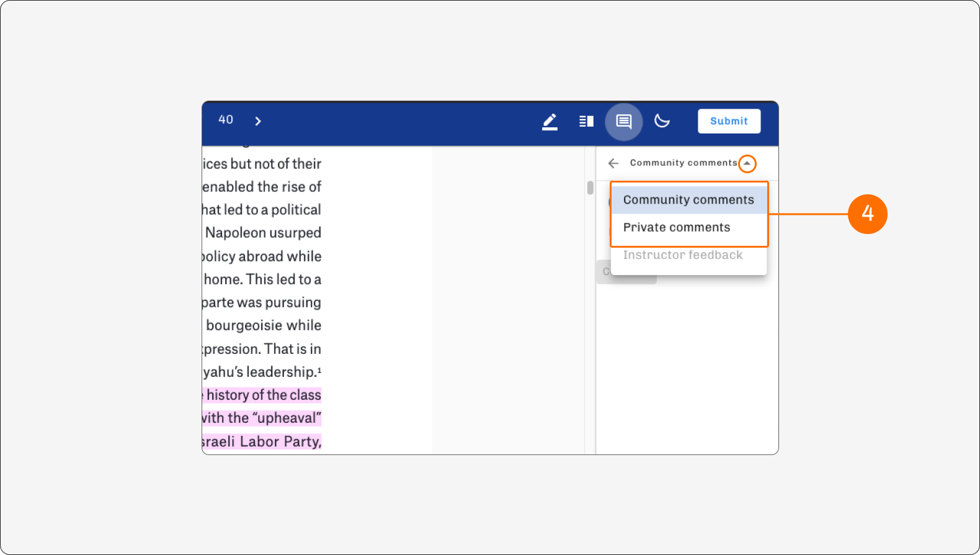Select Community comments menu option
980x555 pixels.
[x=689, y=200]
